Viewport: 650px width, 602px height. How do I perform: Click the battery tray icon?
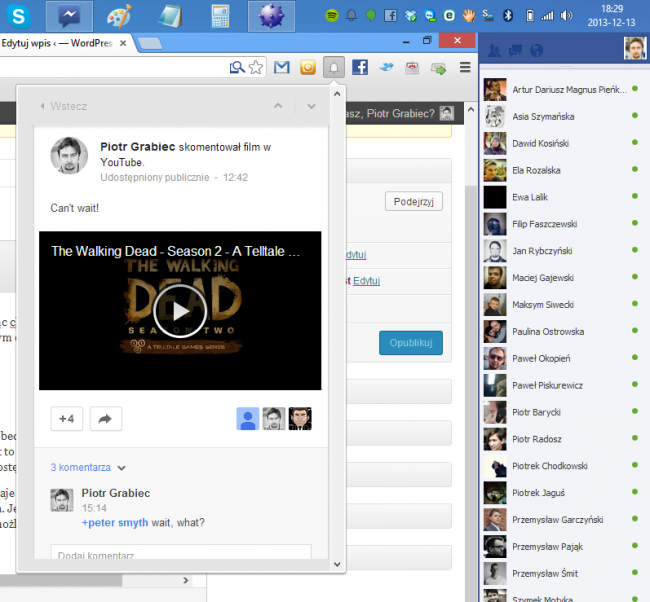530,16
